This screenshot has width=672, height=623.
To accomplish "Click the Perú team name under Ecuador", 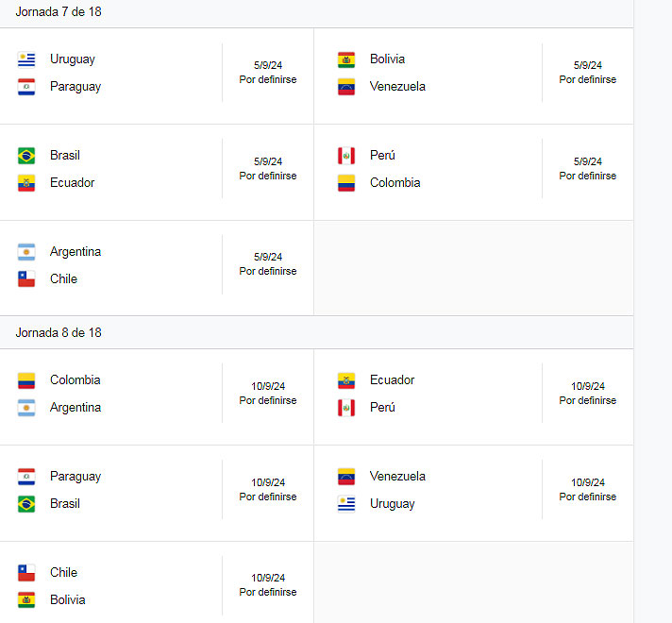I will (x=382, y=408).
